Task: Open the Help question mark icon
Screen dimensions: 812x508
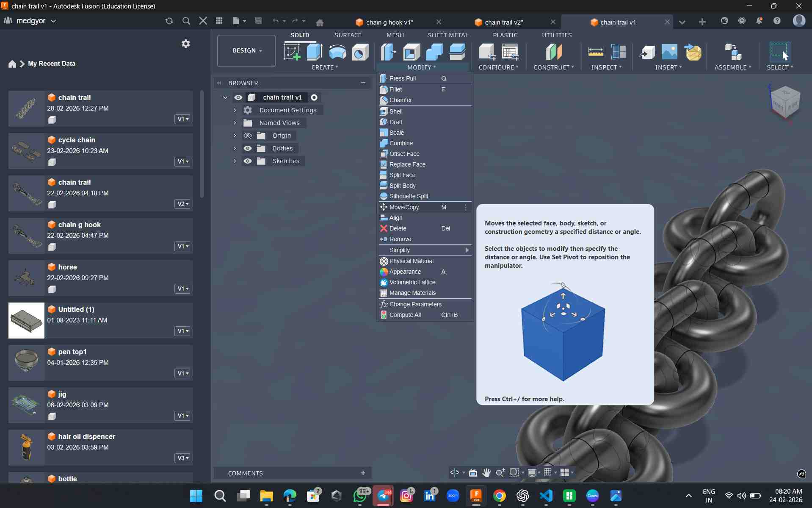Action: (777, 21)
